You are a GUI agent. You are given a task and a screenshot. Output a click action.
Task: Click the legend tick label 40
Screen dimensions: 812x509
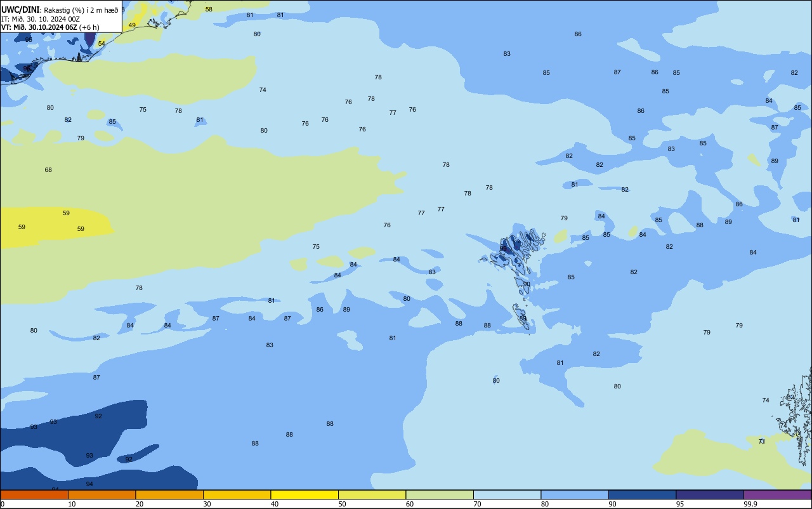tap(275, 504)
